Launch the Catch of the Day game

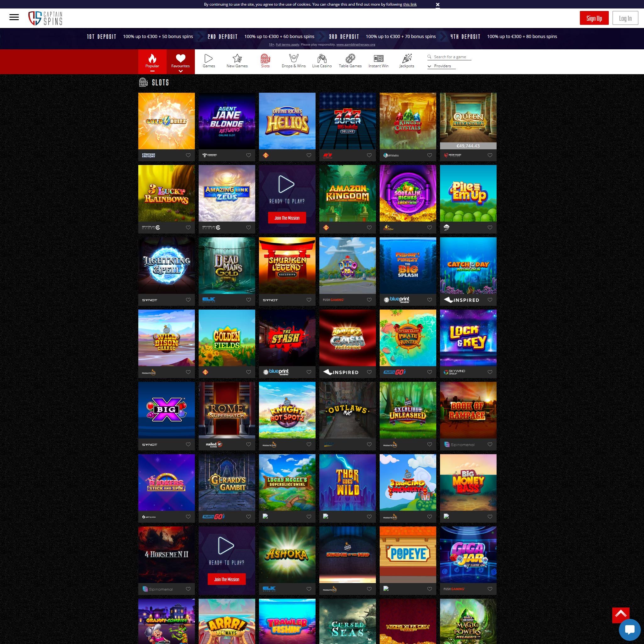pyautogui.click(x=468, y=266)
